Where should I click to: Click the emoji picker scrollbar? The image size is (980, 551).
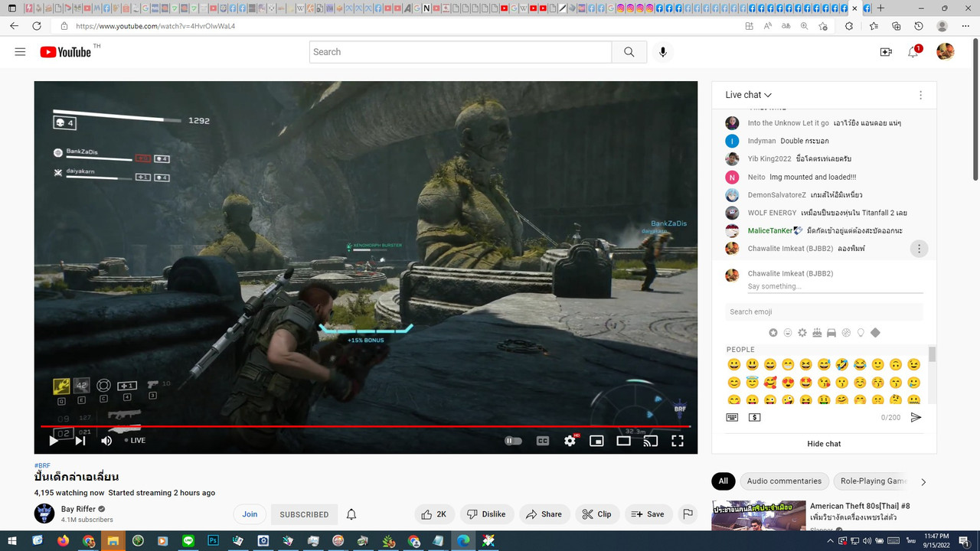932,354
